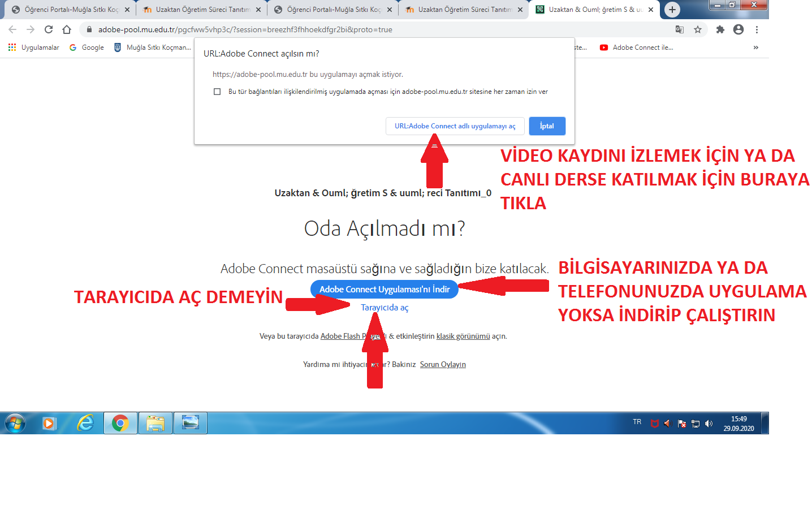Open the klasik görünümü link

[463, 336]
